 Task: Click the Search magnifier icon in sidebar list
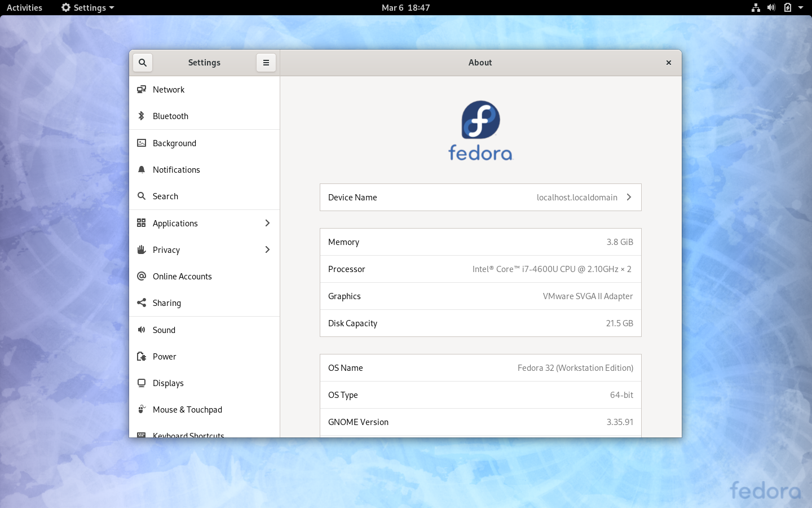click(x=142, y=196)
